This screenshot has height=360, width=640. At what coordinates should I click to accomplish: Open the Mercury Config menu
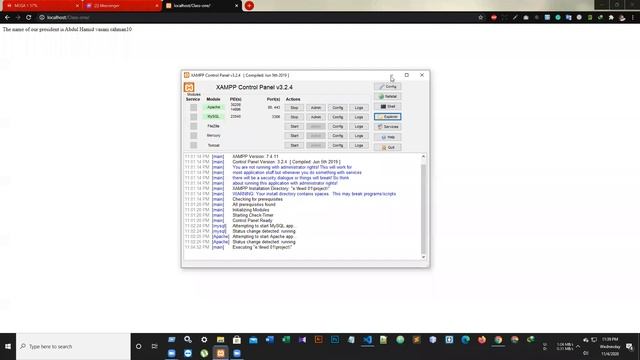[338, 136]
